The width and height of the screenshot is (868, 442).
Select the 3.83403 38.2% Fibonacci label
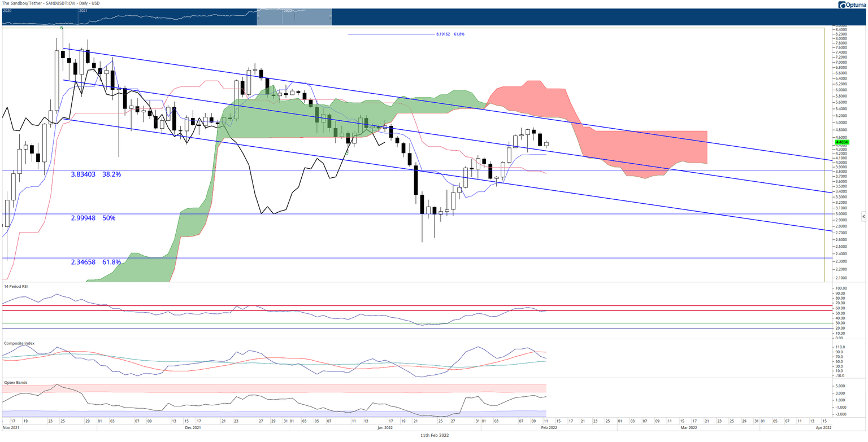[x=96, y=174]
